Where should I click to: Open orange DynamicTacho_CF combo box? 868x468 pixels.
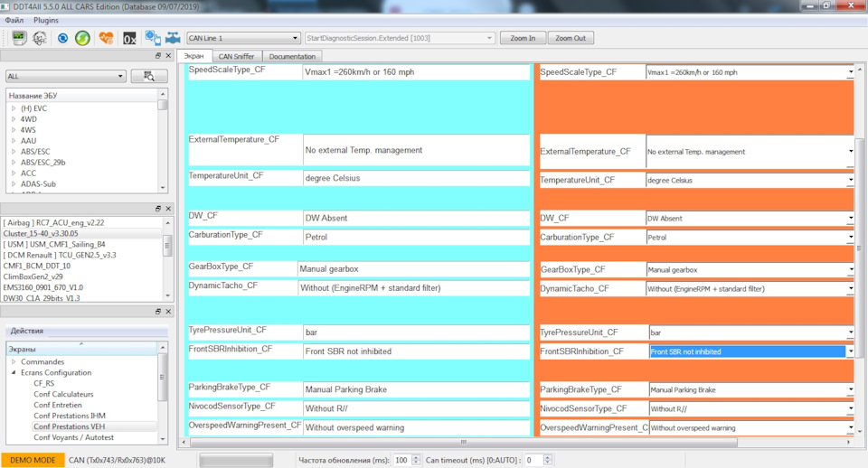(750, 289)
